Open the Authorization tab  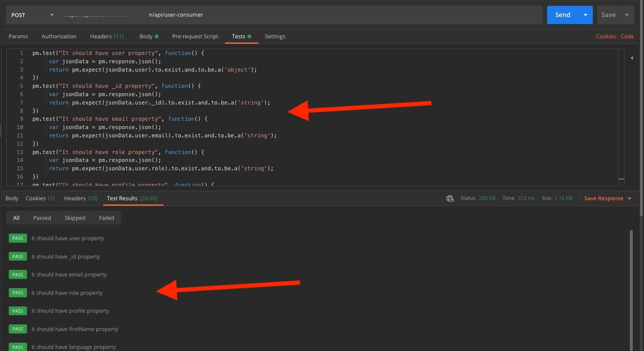(59, 36)
